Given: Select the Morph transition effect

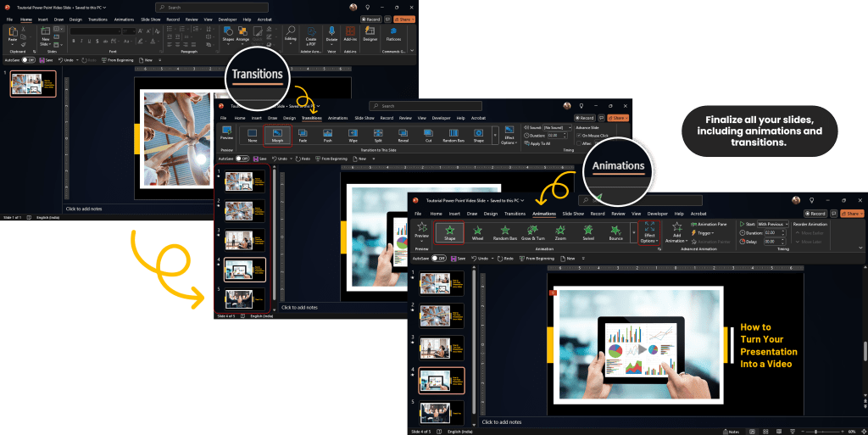Looking at the screenshot, I should pyautogui.click(x=276, y=136).
